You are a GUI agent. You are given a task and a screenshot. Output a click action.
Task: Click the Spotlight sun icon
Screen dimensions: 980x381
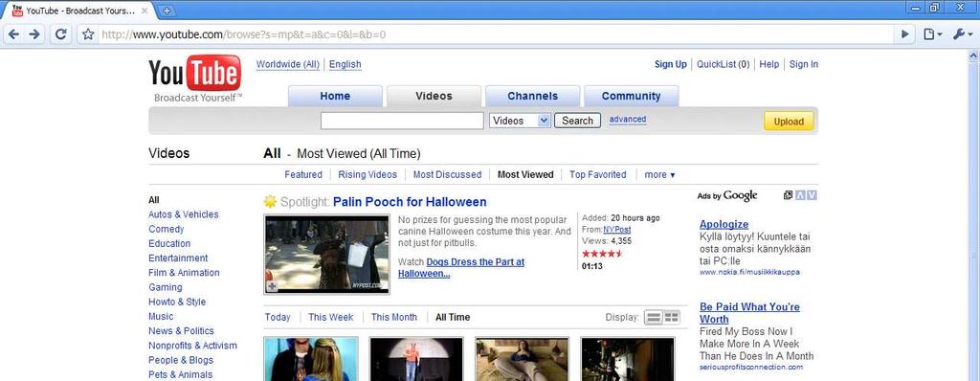270,201
